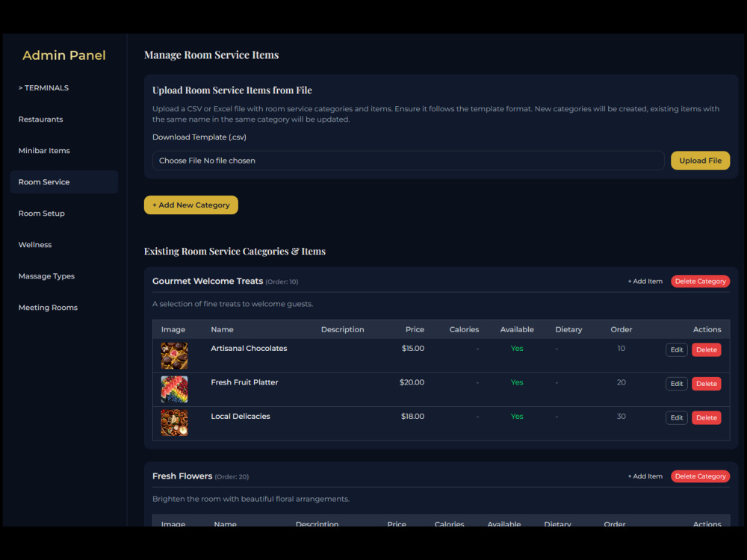Click Upload Room Service Items from File heading
Screen dimensions: 747x560
click(x=232, y=90)
